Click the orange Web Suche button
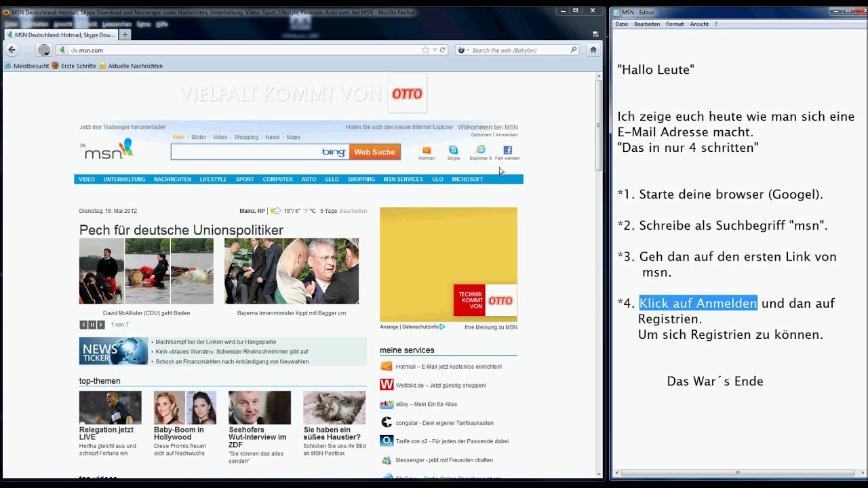The image size is (868, 488). pyautogui.click(x=374, y=152)
